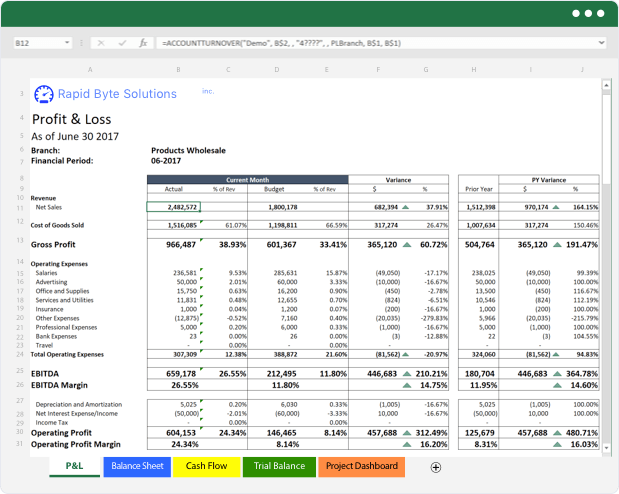This screenshot has width=619, height=494.
Task: Click the three-dot window menu icon
Action: coord(589,14)
